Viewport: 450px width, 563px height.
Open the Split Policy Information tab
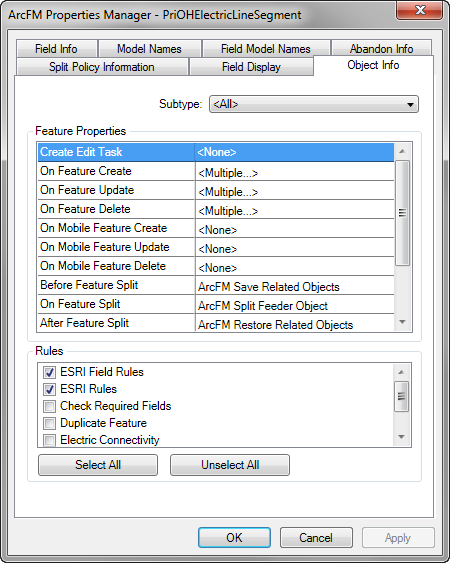click(x=102, y=67)
